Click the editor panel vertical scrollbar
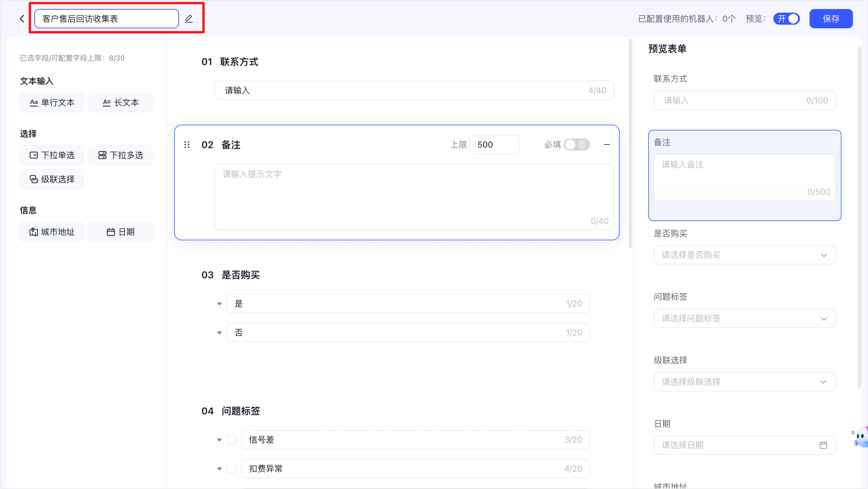The height and width of the screenshot is (489, 868). 630,144
